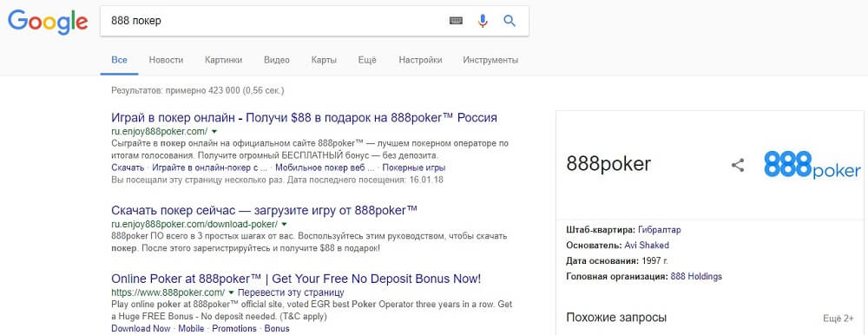Open dropdown arrow after www.888poker.com URL
The width and height of the screenshot is (868, 335).
[x=232, y=292]
